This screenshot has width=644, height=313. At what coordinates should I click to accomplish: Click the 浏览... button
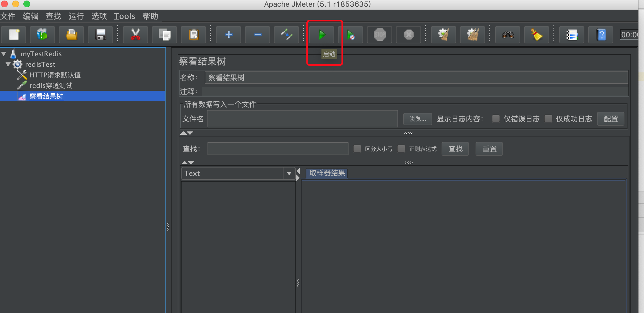click(418, 119)
